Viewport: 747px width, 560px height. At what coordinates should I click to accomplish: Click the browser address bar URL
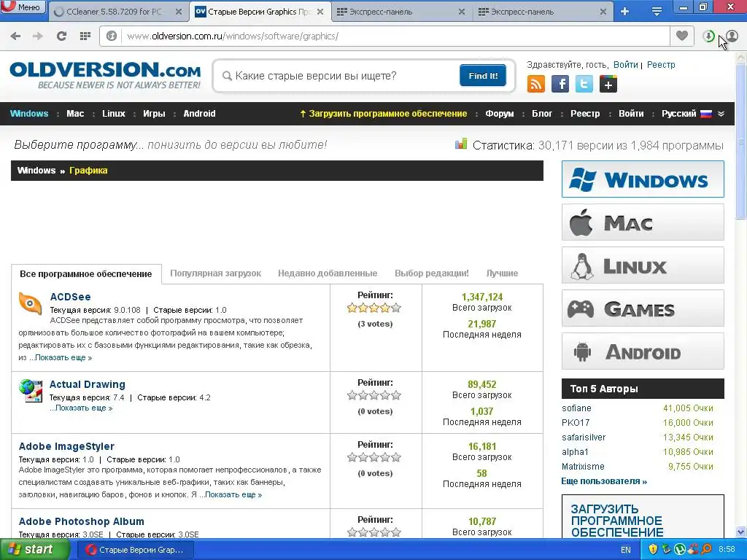(x=233, y=36)
